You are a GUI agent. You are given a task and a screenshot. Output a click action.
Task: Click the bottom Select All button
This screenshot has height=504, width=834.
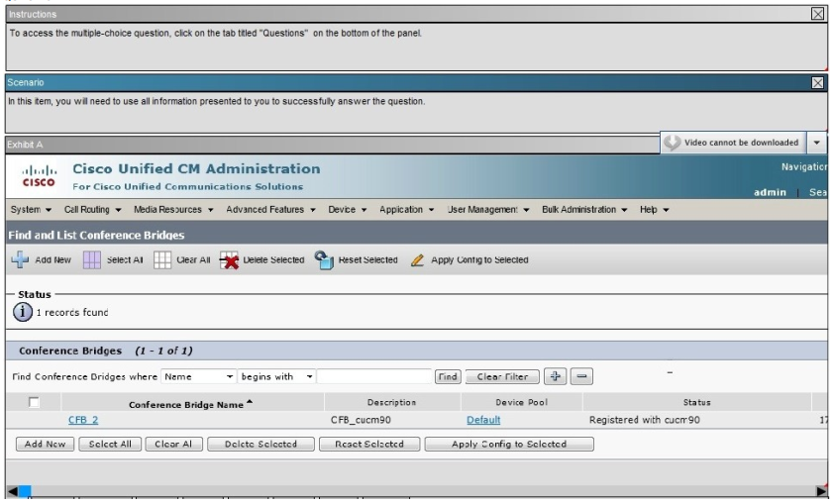click(110, 444)
